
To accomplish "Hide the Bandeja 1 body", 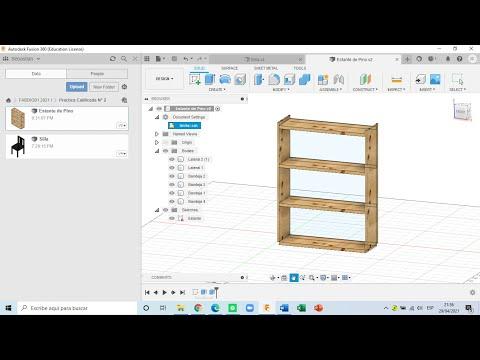I will pyautogui.click(x=172, y=193).
